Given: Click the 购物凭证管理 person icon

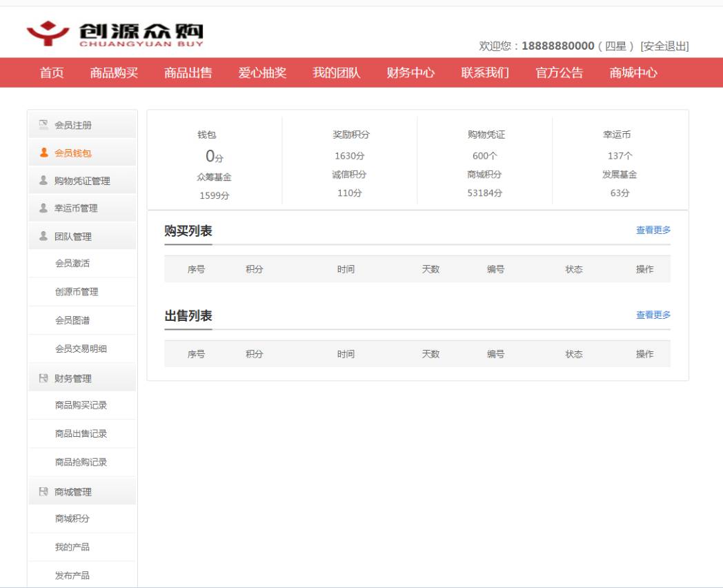Looking at the screenshot, I should (43, 180).
